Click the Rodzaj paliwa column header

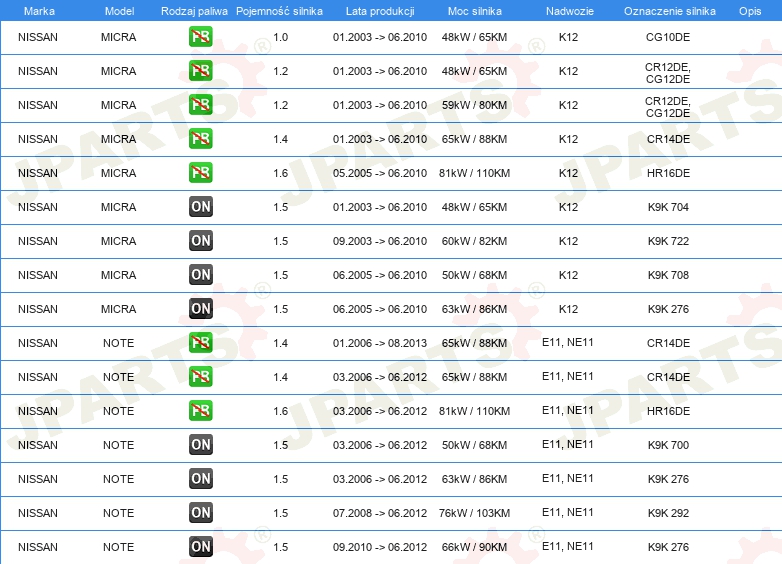click(x=194, y=11)
